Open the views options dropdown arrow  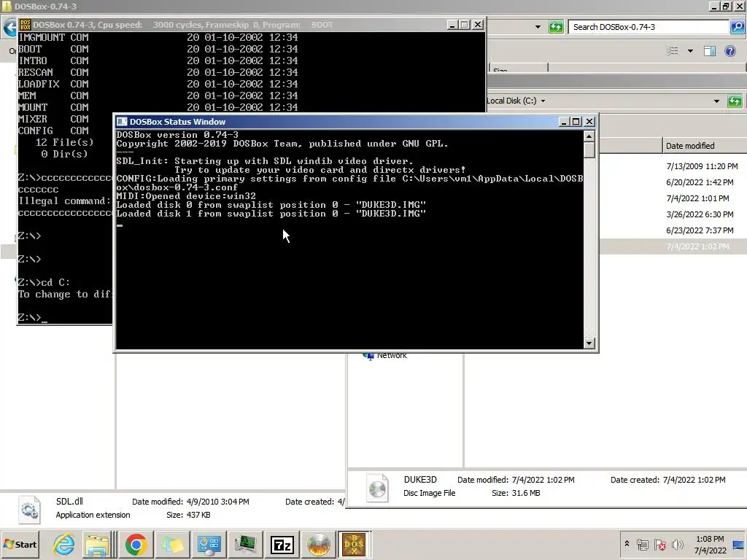tap(690, 51)
